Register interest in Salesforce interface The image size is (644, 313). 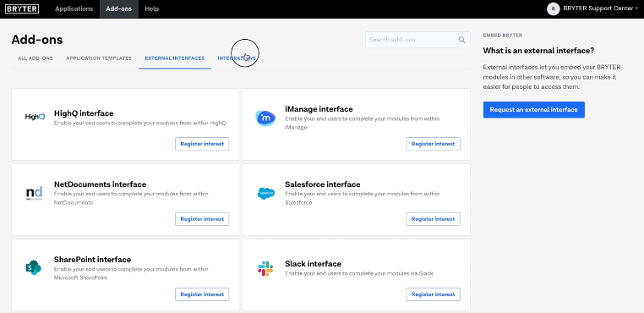point(433,219)
